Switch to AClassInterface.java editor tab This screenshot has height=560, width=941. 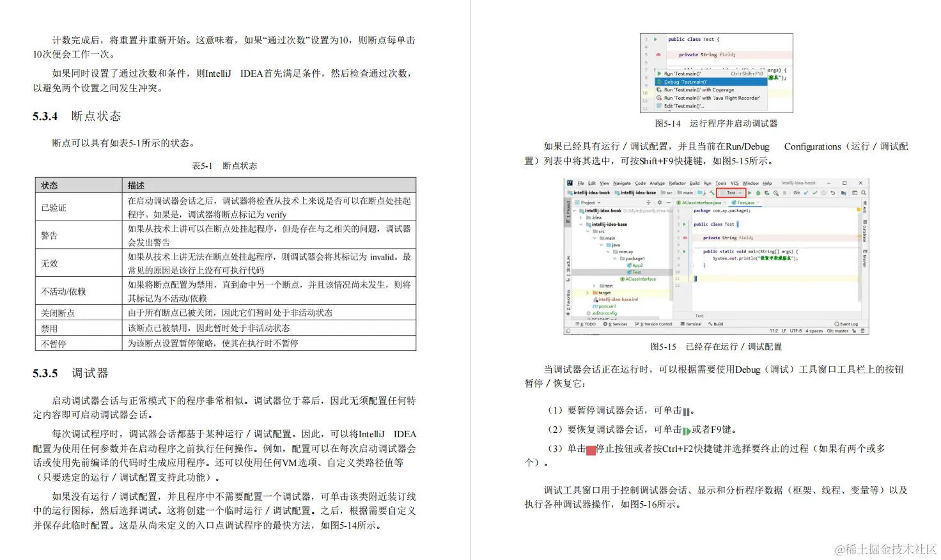click(701, 203)
